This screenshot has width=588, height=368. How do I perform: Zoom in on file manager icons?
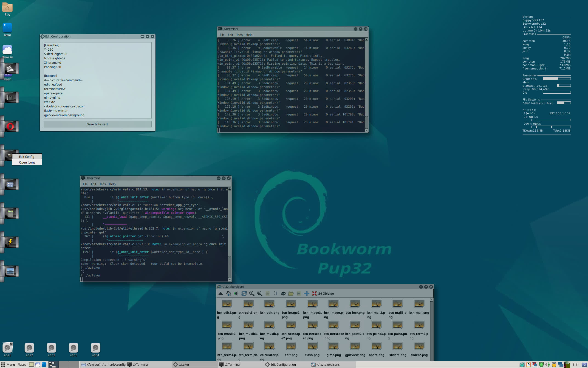click(252, 293)
